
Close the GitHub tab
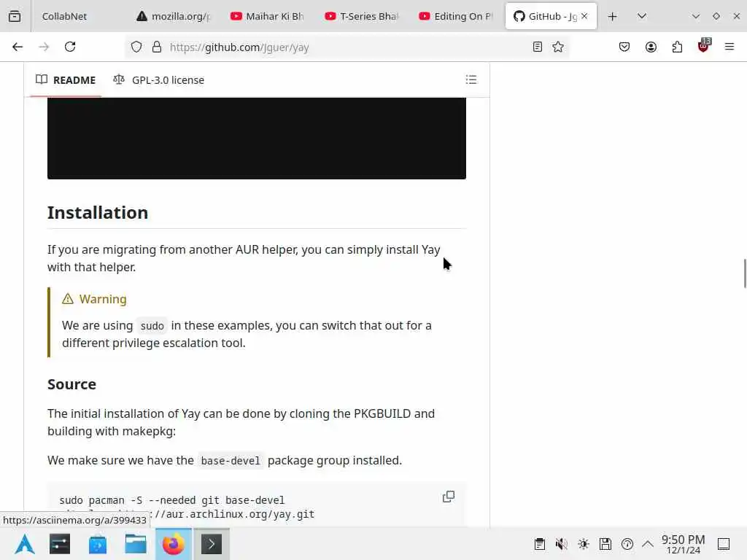coord(584,16)
